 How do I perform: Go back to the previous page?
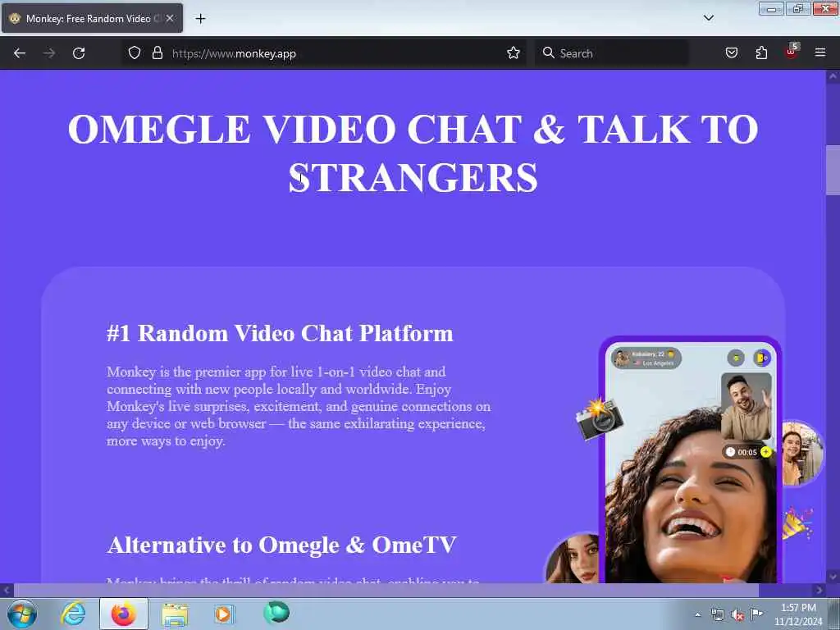tap(20, 53)
